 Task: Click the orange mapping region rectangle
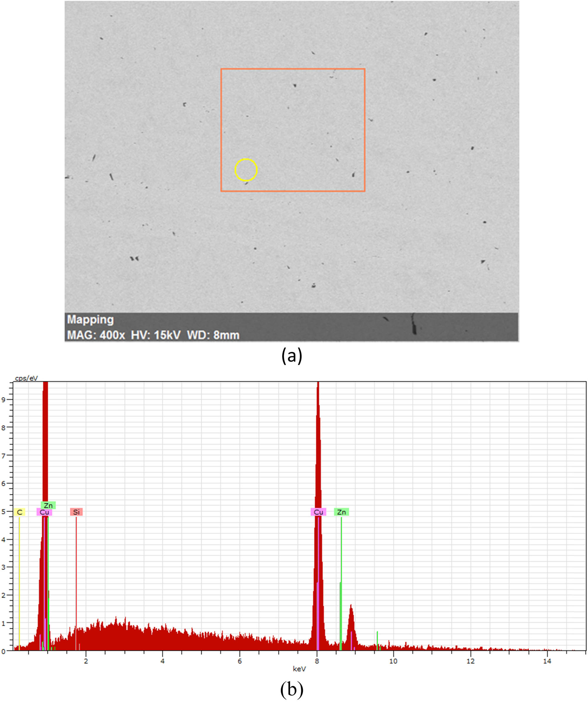[x=293, y=69]
